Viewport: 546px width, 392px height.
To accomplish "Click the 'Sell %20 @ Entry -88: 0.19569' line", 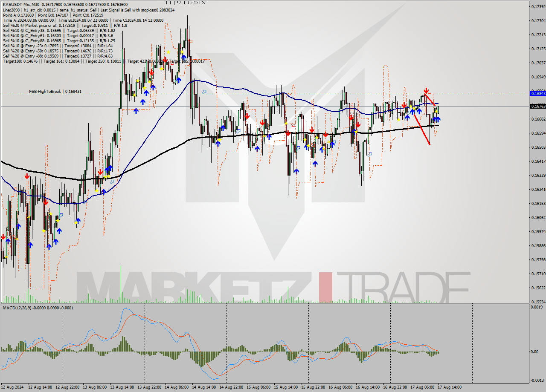I will tap(58, 56).
